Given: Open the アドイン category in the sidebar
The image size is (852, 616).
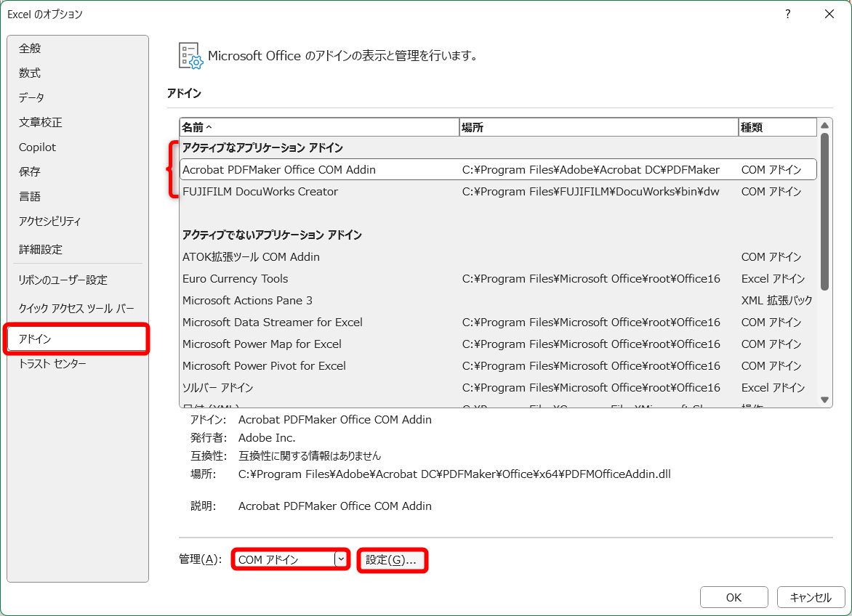Looking at the screenshot, I should point(44,339).
